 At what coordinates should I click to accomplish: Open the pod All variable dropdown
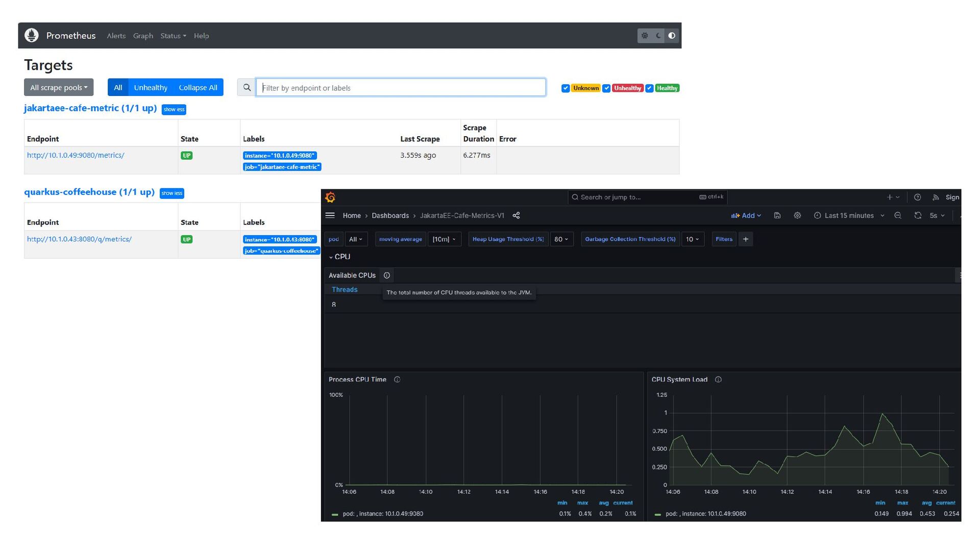click(x=356, y=239)
